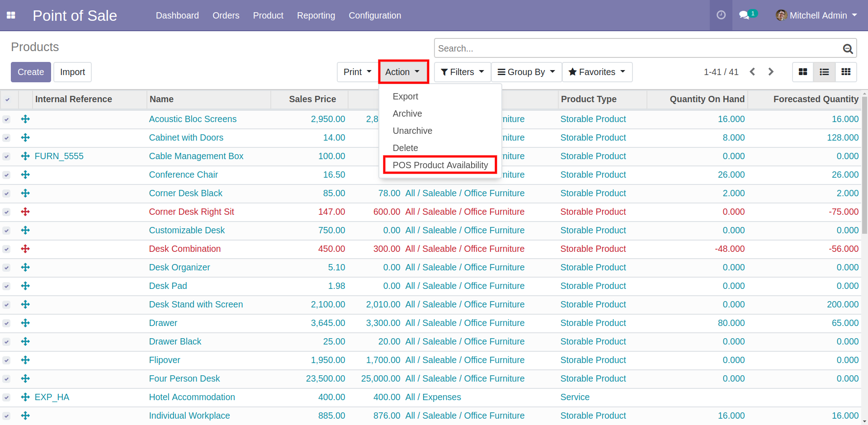Open the apps grid menu icon

pyautogui.click(x=11, y=15)
